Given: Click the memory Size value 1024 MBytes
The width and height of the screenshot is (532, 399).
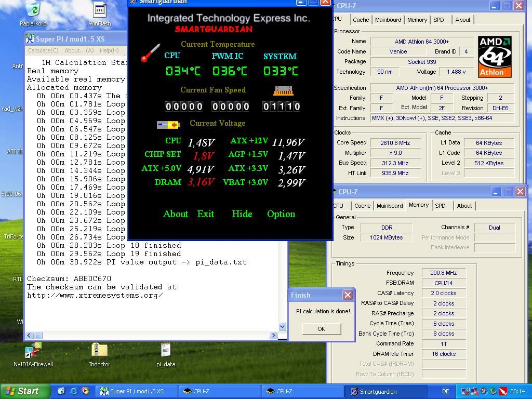Looking at the screenshot, I should (x=387, y=237).
